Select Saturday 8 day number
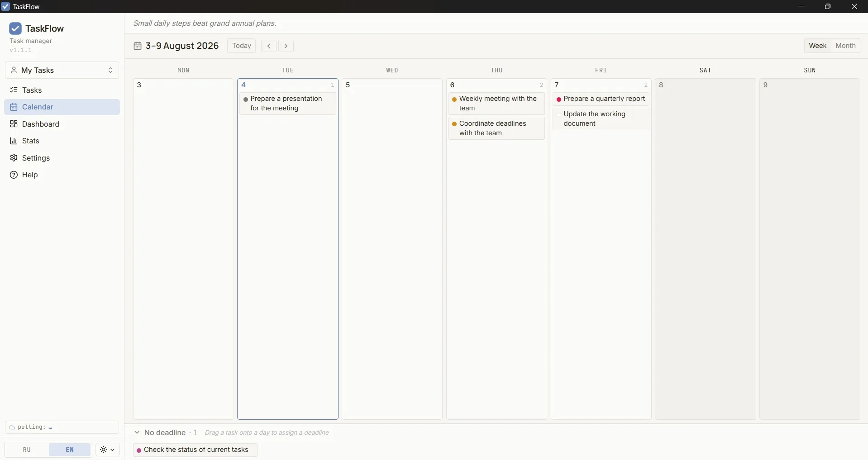This screenshot has height=460, width=868. (662, 85)
